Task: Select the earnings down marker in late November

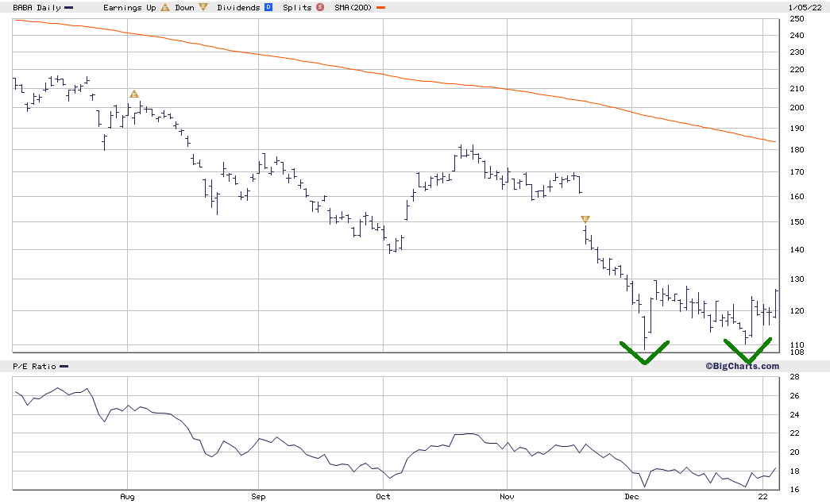Action: pos(585,219)
